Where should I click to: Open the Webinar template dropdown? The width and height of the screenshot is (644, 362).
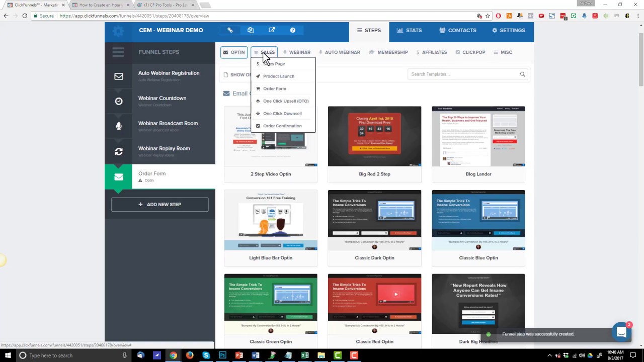[296, 52]
